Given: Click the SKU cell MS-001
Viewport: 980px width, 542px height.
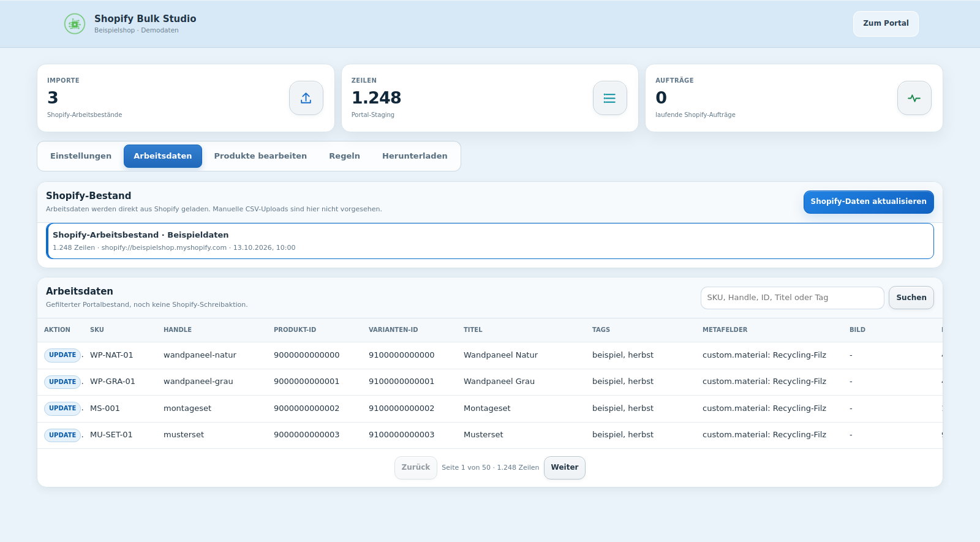Looking at the screenshot, I should coord(105,408).
